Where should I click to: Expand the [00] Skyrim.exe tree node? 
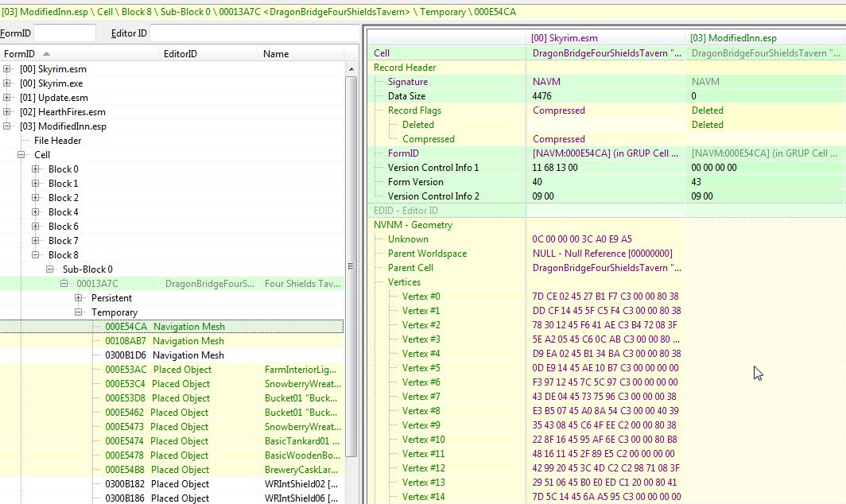(x=6, y=83)
